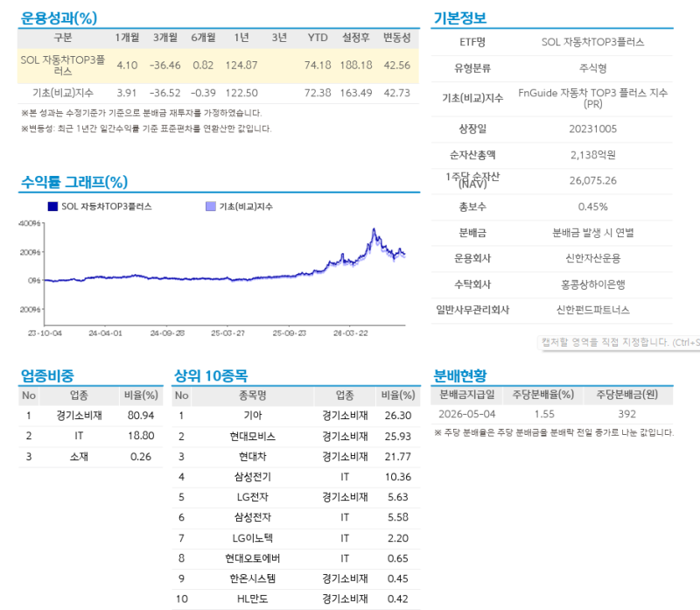The width and height of the screenshot is (700, 610).
Task: Click the 한온시스템 holding name
Action: click(x=253, y=578)
